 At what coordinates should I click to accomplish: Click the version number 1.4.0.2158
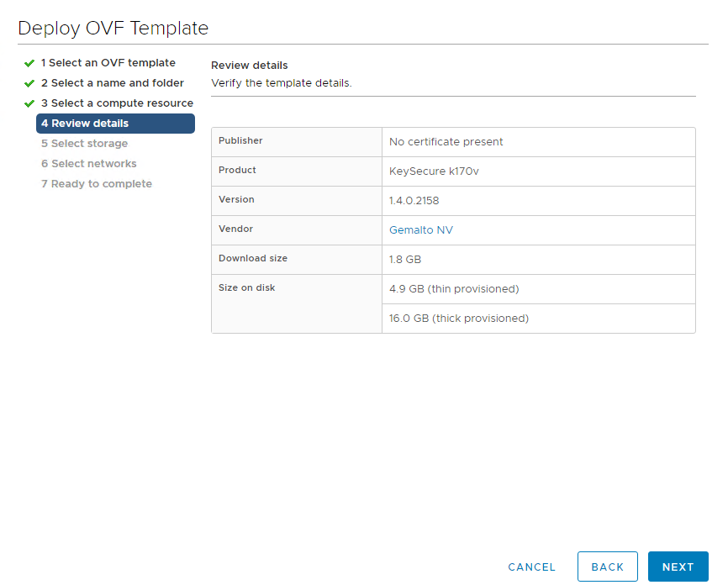[414, 201]
